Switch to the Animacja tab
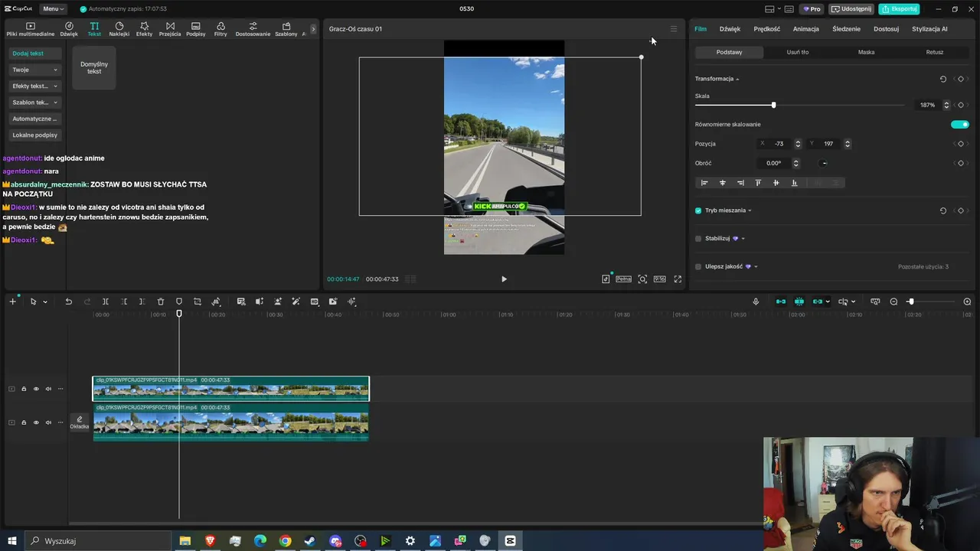Viewport: 980px width, 551px height. pos(805,29)
